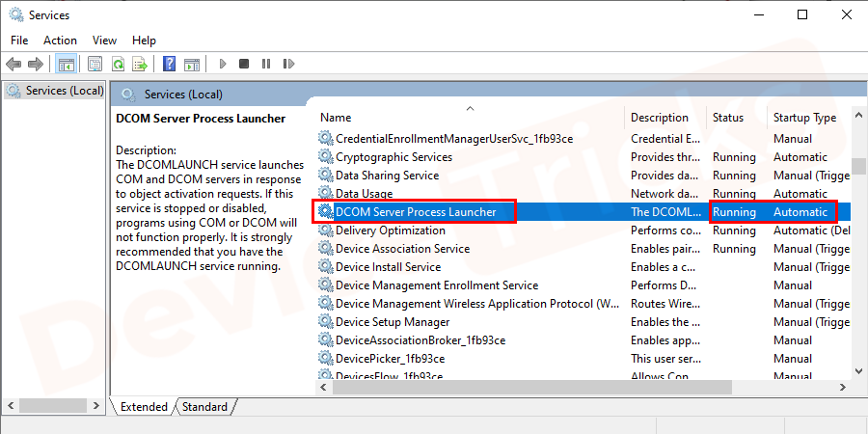Click the Restart Service icon
This screenshot has height=434, width=868.
288,65
